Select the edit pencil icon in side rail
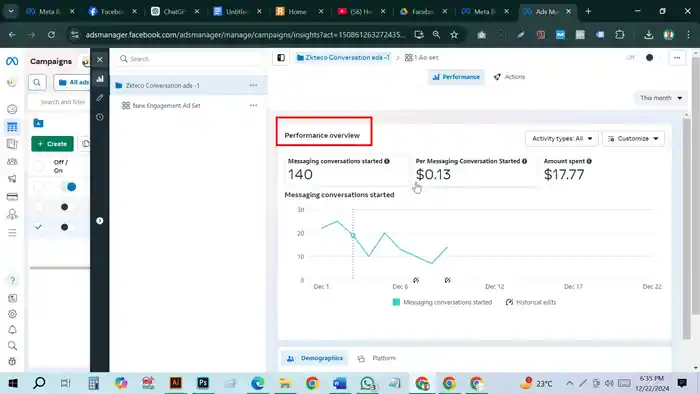Viewport: 700px width, 394px height. tap(100, 98)
